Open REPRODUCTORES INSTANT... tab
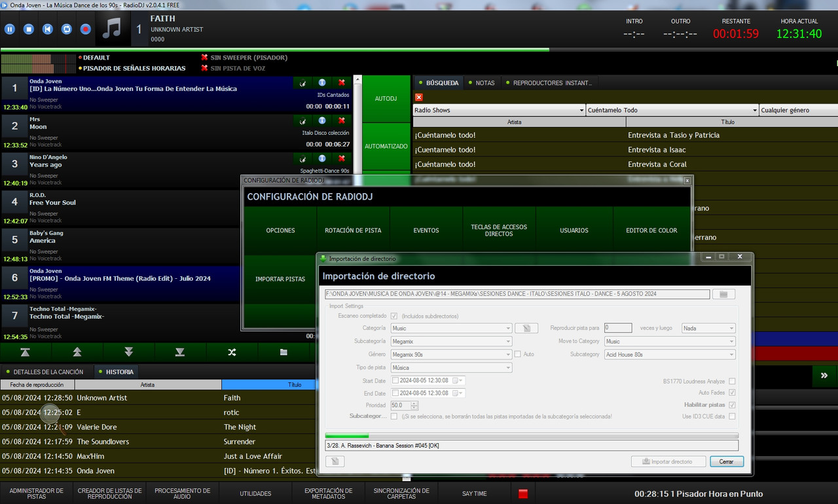 coord(548,83)
